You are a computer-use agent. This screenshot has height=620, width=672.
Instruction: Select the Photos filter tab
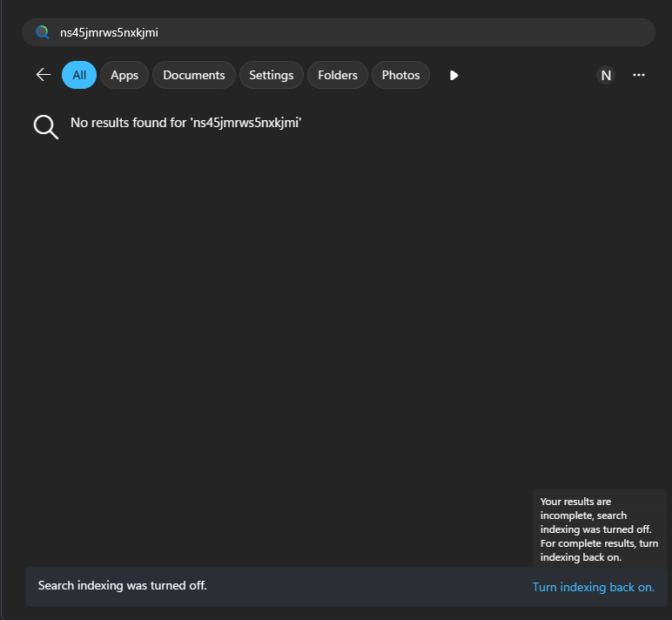[x=400, y=75]
